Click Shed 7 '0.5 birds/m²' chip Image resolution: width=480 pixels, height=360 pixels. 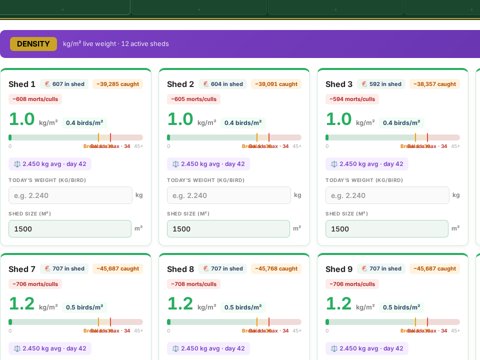[84, 307]
